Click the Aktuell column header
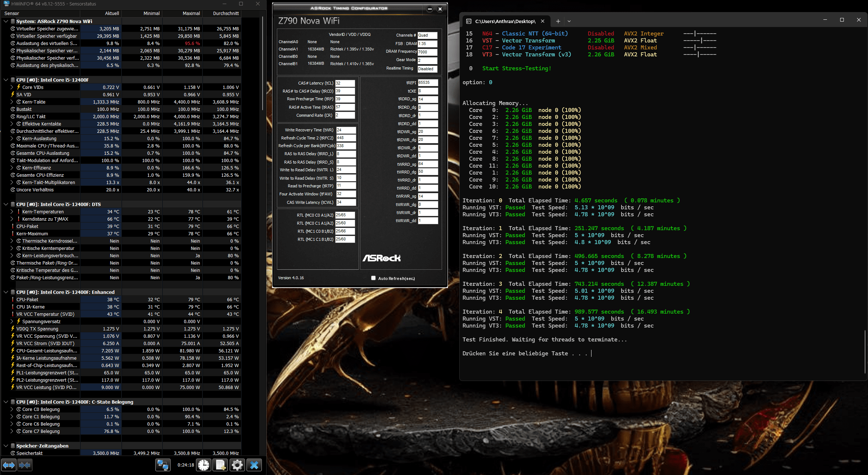The width and height of the screenshot is (868, 475). [x=100, y=13]
